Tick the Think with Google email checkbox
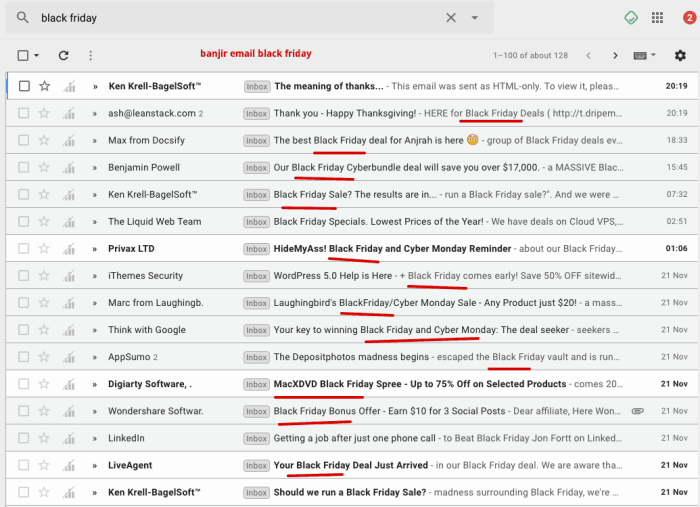The height and width of the screenshot is (507, 700). 24,330
